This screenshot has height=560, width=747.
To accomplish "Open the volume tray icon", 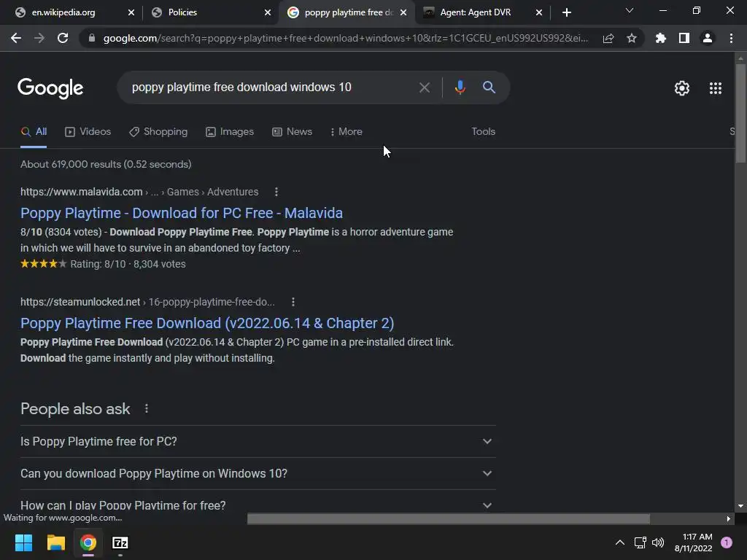I will (x=658, y=542).
